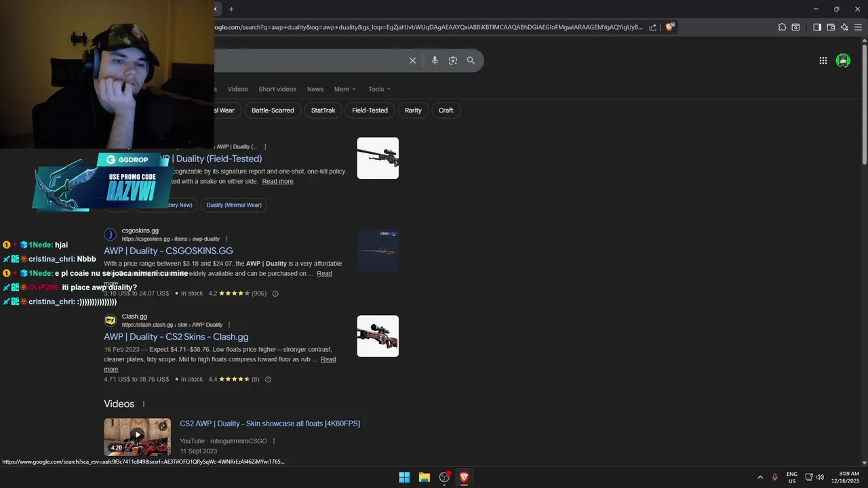The image size is (868, 488).
Task: Open Brave Shields lion icon
Action: [x=670, y=27]
